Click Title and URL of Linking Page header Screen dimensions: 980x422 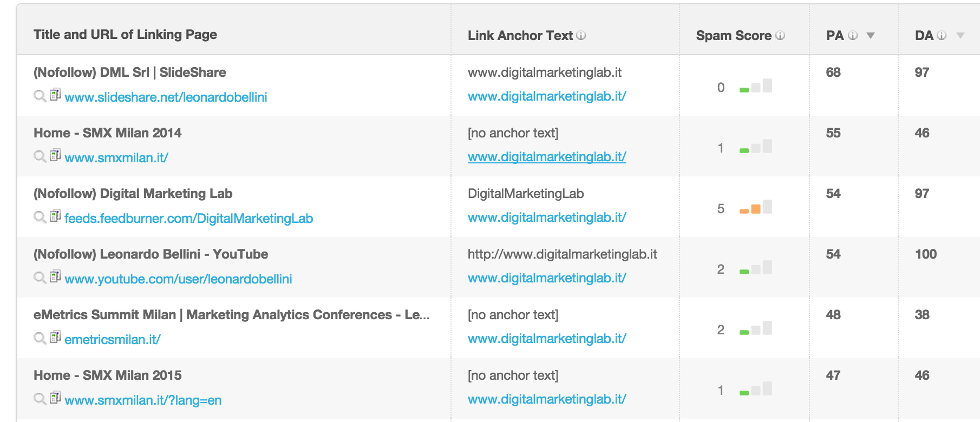tap(125, 35)
